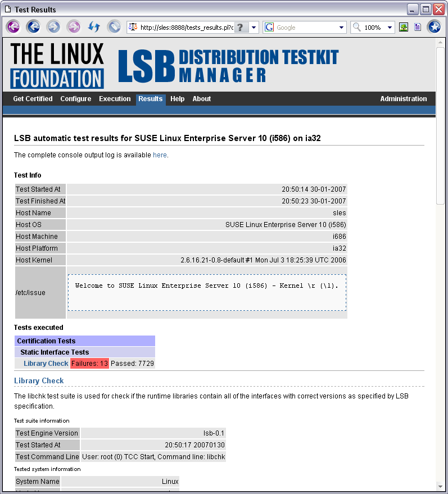Open the 100% zoom level dropdown
This screenshot has height=494, width=448.
click(x=390, y=28)
